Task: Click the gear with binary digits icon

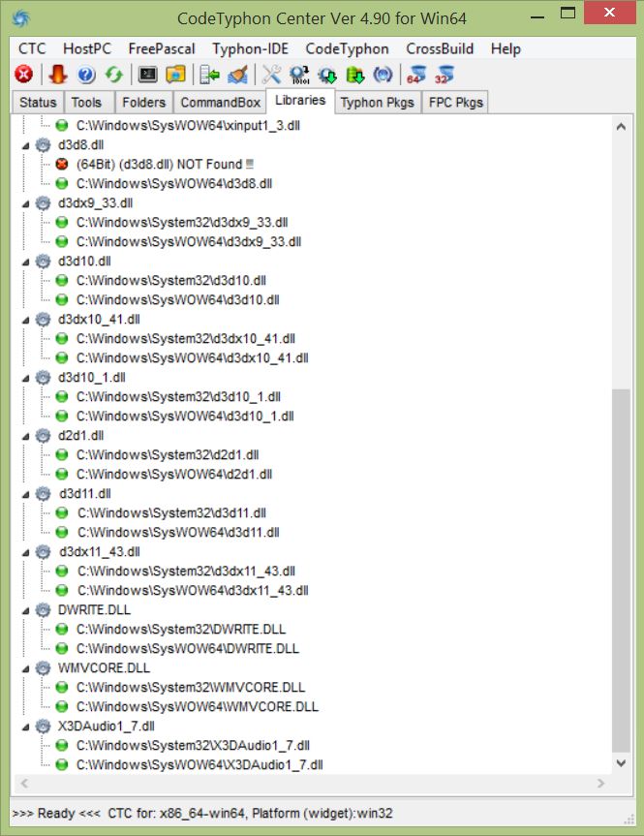Action: (x=299, y=75)
